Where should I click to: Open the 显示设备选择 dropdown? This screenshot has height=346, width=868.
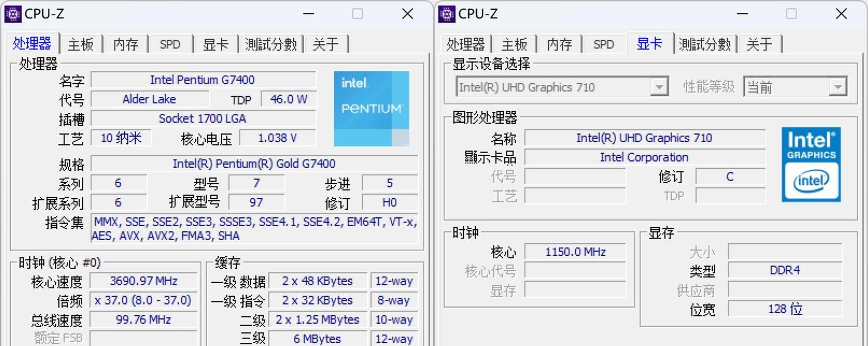click(x=562, y=87)
